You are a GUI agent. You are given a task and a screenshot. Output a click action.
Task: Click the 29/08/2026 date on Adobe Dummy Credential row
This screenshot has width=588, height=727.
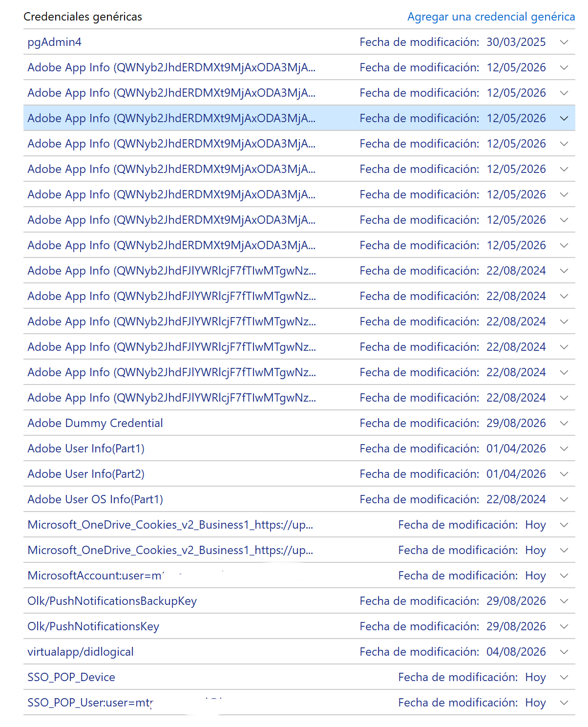[x=516, y=423]
